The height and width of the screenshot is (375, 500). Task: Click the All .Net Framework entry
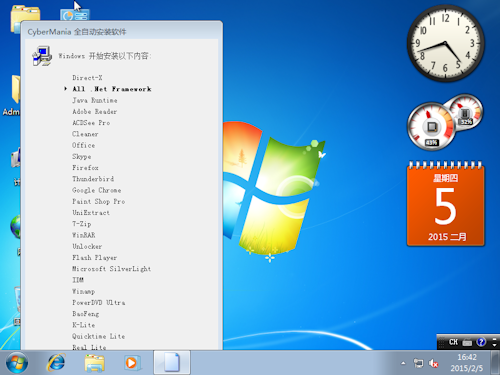(112, 89)
